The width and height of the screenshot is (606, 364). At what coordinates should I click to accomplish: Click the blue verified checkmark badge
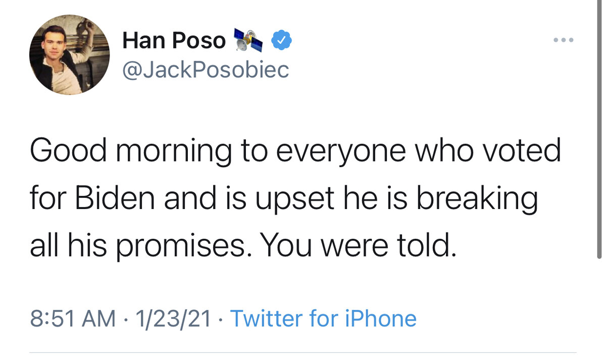coord(282,41)
